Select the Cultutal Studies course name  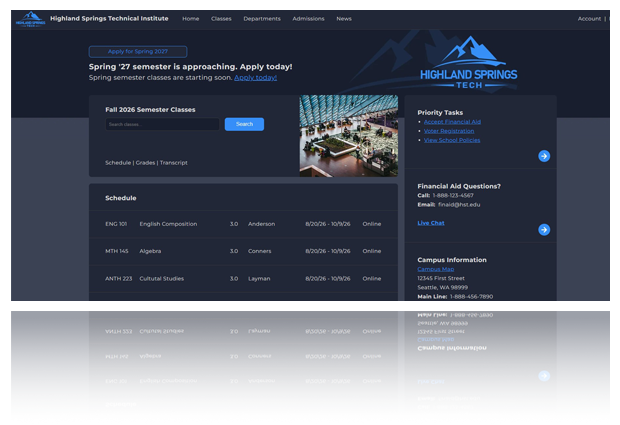161,278
